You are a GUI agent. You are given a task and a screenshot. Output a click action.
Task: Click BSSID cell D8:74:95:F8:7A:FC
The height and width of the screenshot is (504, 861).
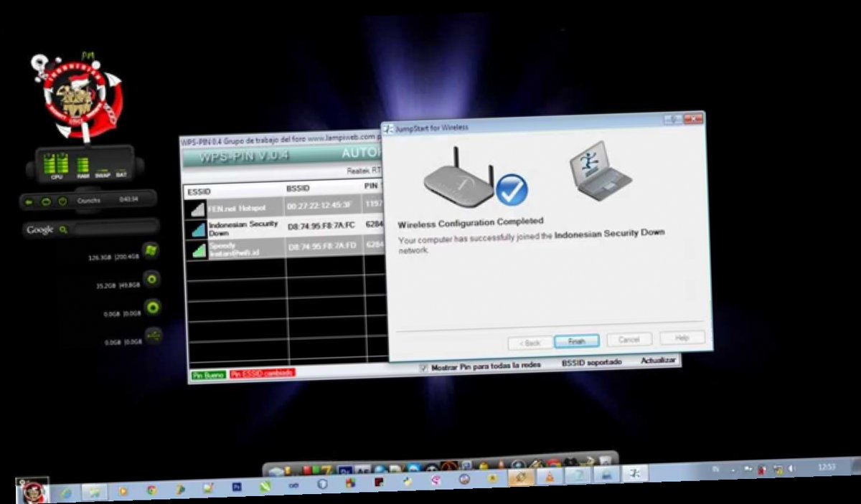point(321,226)
